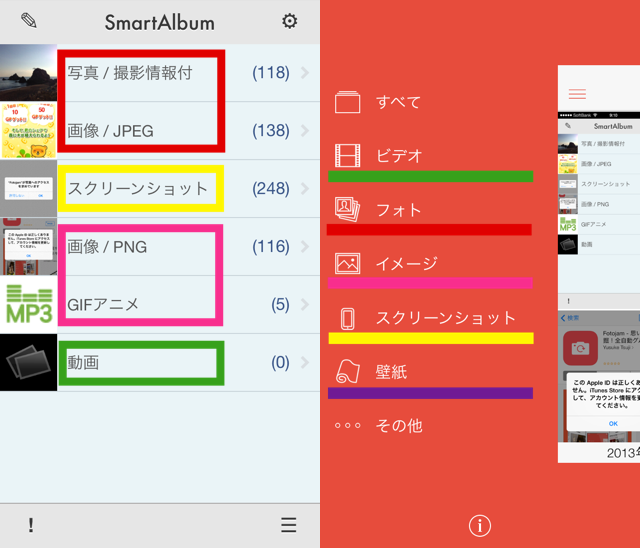The image size is (640, 548).
Task: Tap the MP3 thumbnail of GIFアニメ row
Action: point(29,304)
